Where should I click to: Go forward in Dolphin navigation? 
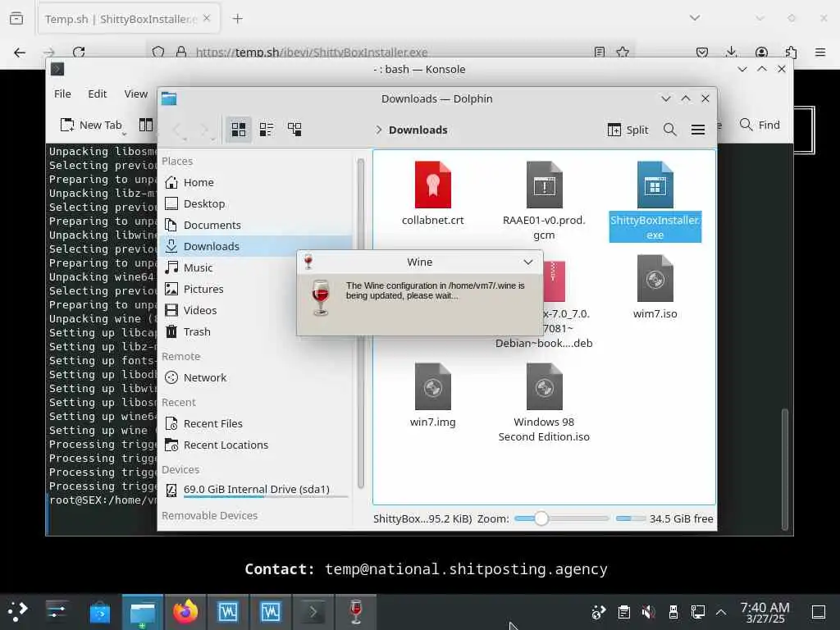coord(204,130)
